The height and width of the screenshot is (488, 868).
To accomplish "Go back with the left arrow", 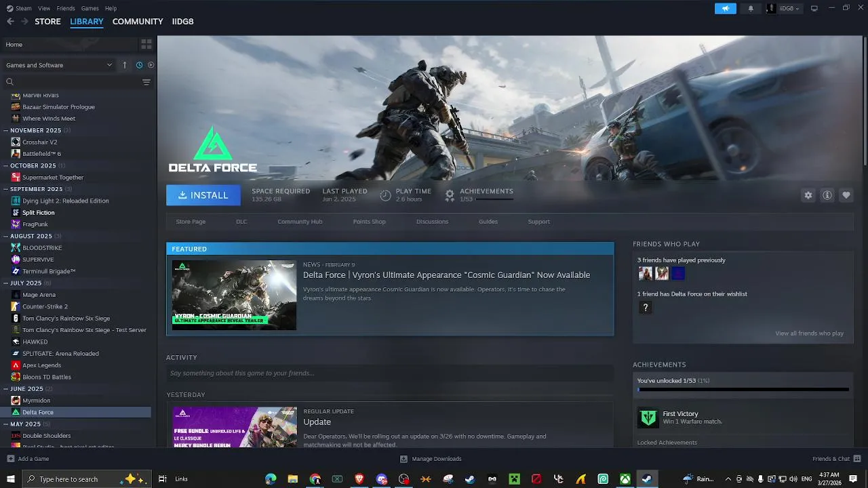I will pyautogui.click(x=10, y=22).
